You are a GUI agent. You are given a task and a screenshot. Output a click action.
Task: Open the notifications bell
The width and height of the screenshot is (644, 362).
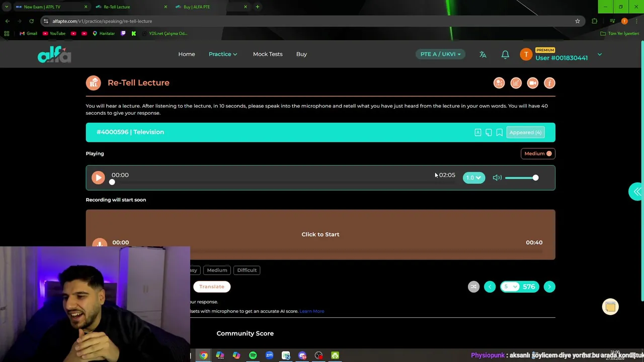pos(505,54)
